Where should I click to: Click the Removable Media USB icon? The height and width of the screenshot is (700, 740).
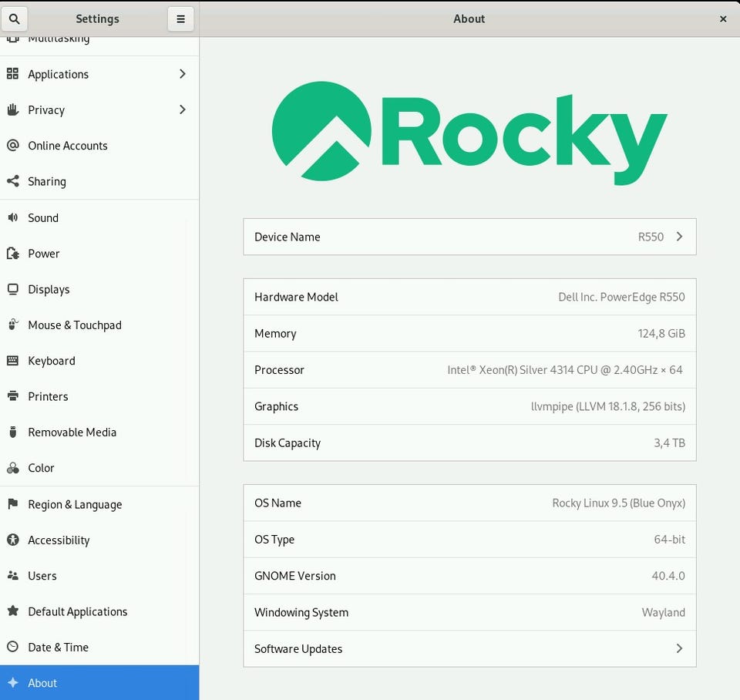click(13, 432)
